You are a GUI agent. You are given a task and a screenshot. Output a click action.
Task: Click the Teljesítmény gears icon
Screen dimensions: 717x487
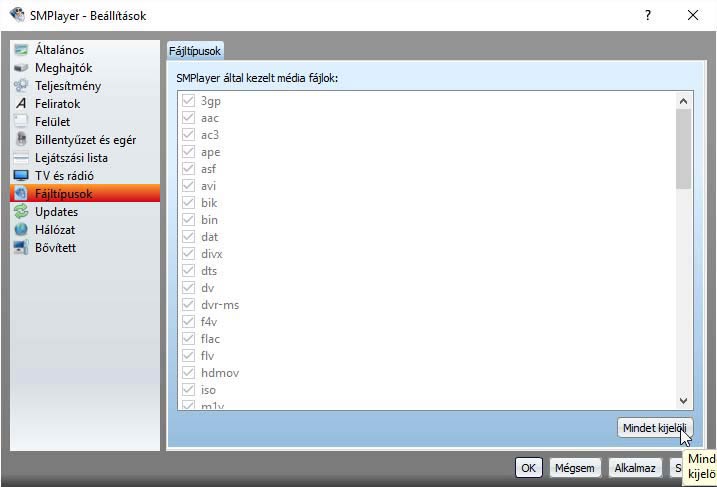(21, 86)
